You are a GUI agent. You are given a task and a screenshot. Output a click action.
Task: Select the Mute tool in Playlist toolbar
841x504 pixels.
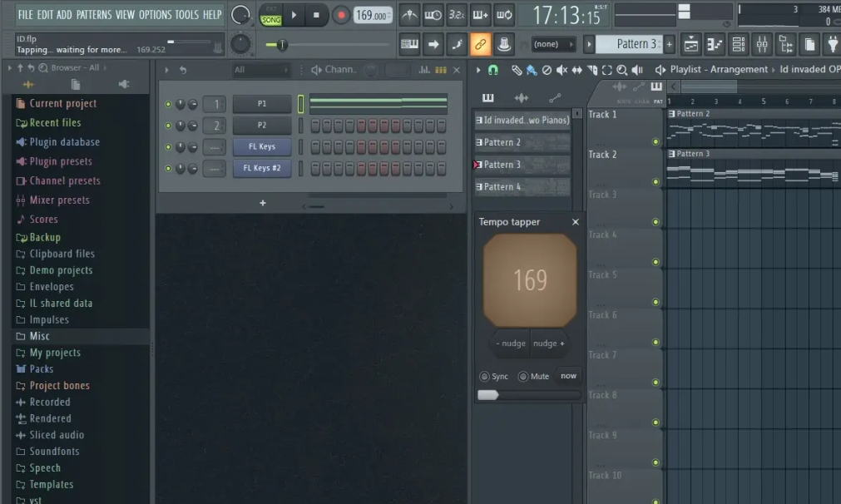(x=561, y=70)
